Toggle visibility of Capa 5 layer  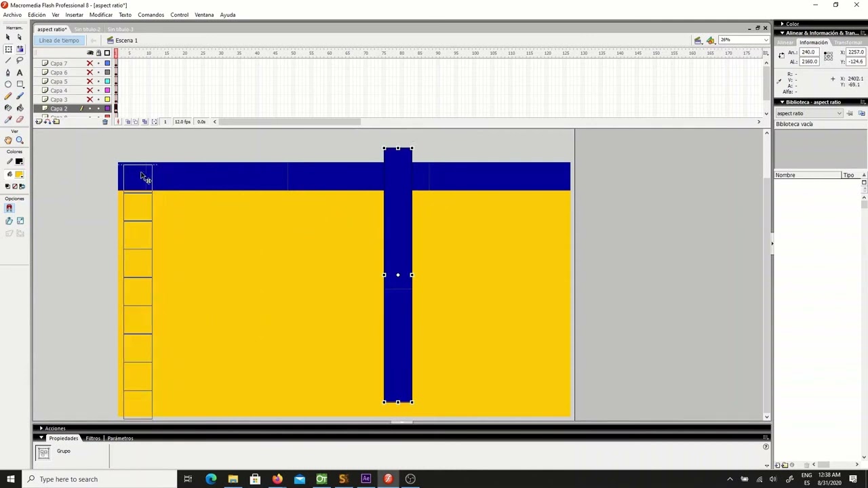pyautogui.click(x=90, y=81)
